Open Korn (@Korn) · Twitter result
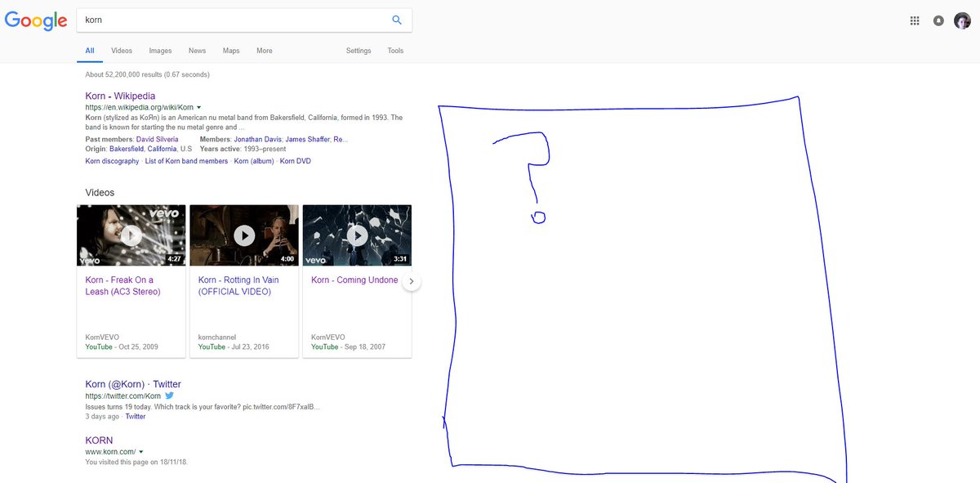This screenshot has height=483, width=980. 133,384
